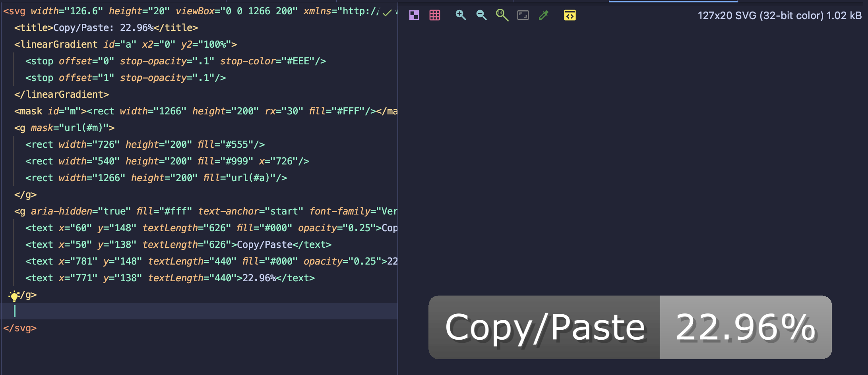The width and height of the screenshot is (868, 375).
Task: Click the highlighted empty line with the caret
Action: (200, 311)
